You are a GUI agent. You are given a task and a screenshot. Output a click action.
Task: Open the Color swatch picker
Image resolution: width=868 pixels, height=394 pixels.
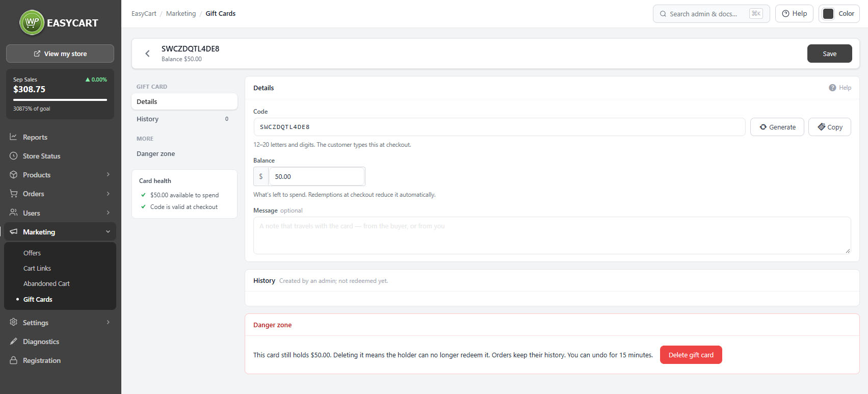(x=829, y=14)
